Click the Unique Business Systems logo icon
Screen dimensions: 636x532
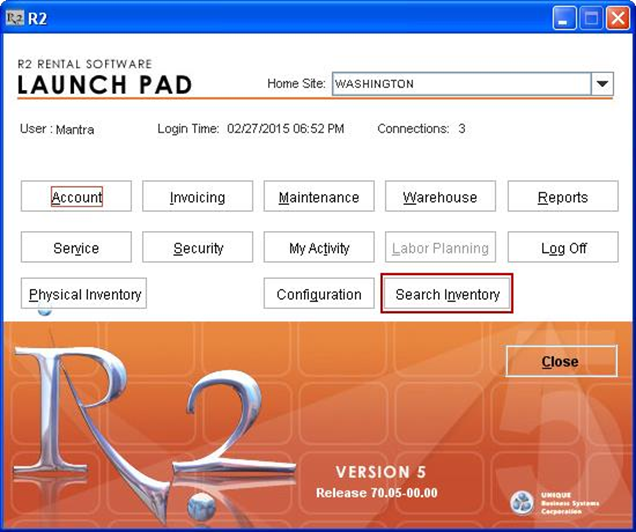point(522,503)
